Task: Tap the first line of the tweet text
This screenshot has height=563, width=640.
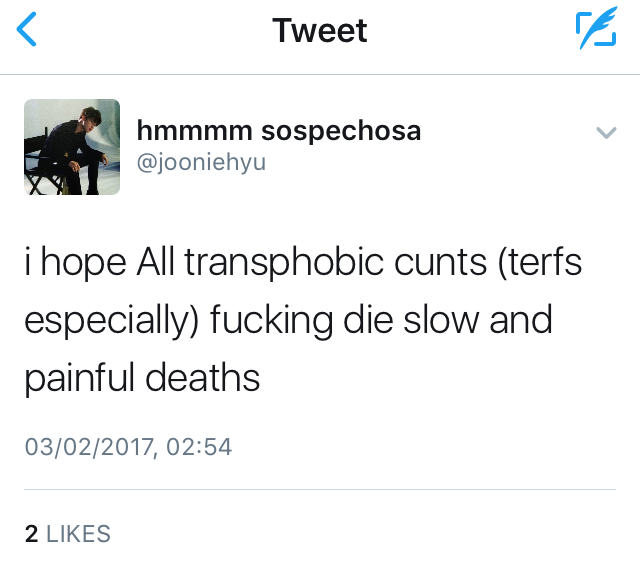Action: click(x=304, y=264)
